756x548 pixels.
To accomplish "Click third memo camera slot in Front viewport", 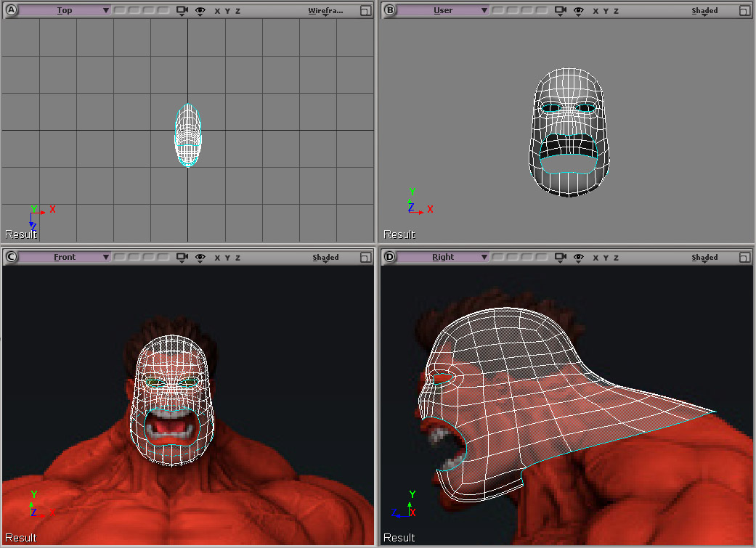I will (x=149, y=257).
